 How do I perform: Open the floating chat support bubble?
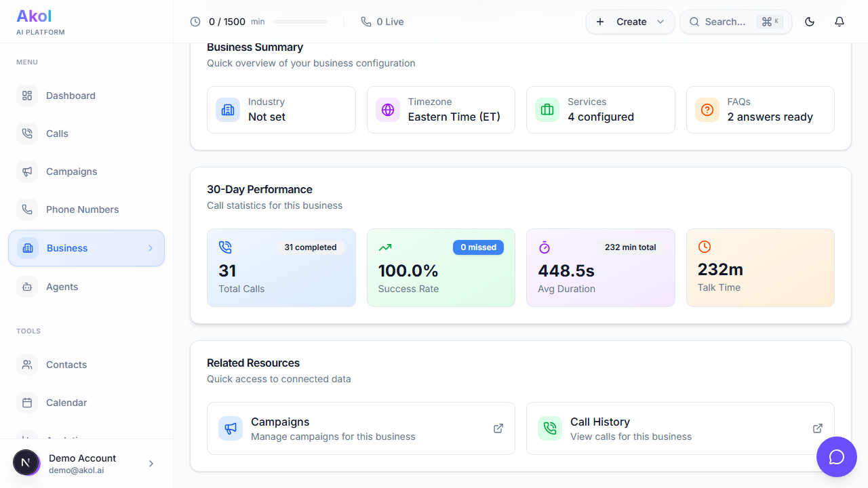click(836, 457)
